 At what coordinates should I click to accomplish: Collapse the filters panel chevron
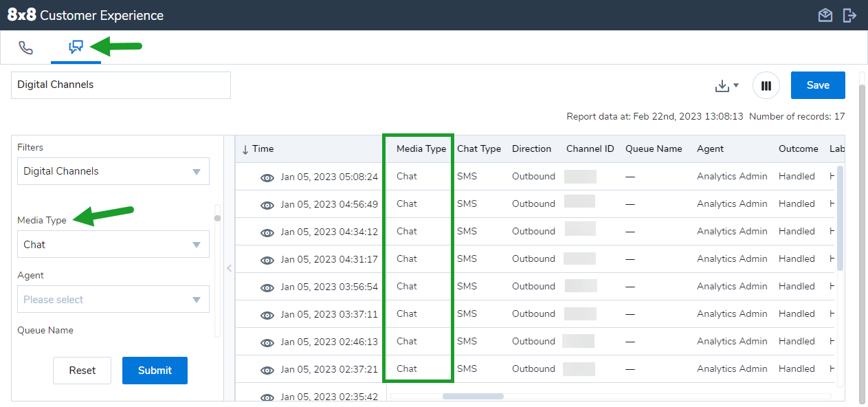(229, 268)
